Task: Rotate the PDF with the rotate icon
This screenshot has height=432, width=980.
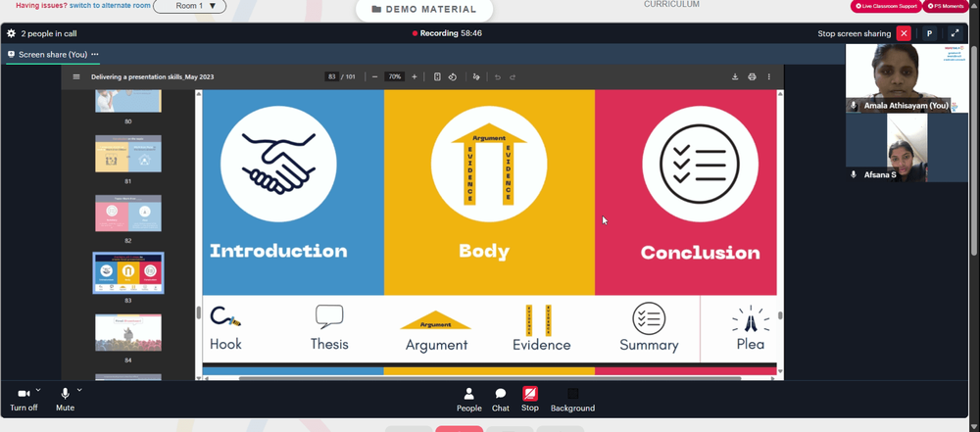Action: coord(453,76)
